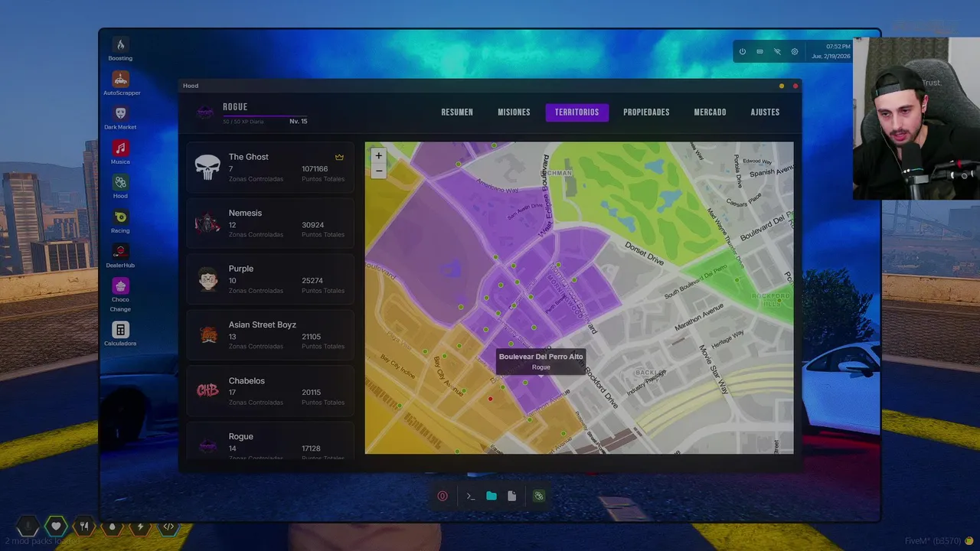980x551 pixels.
Task: Select the Territorios tab
Action: [x=577, y=112]
